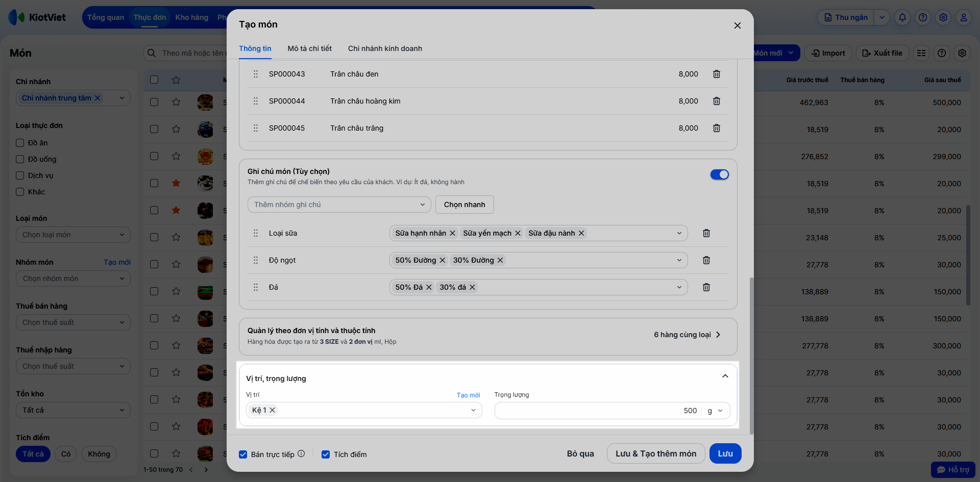Select the Có loyalty points filter
Screen dimensions: 980x482
(x=66, y=454)
